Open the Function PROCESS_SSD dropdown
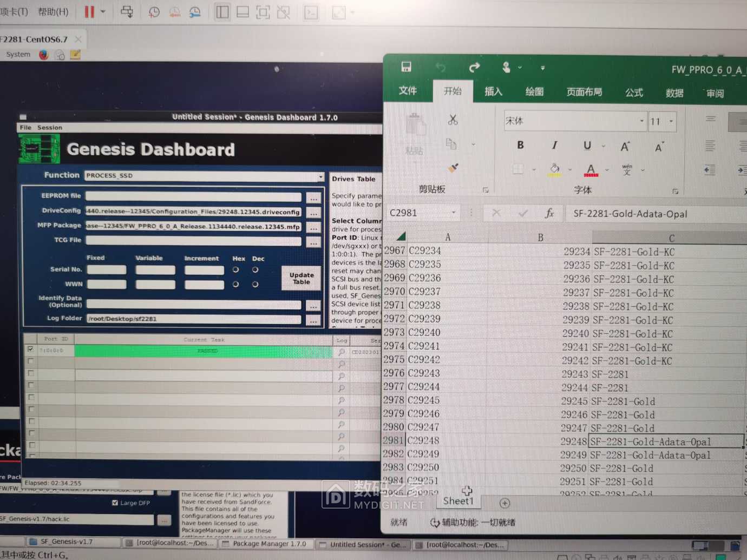747x560 pixels. click(320, 176)
